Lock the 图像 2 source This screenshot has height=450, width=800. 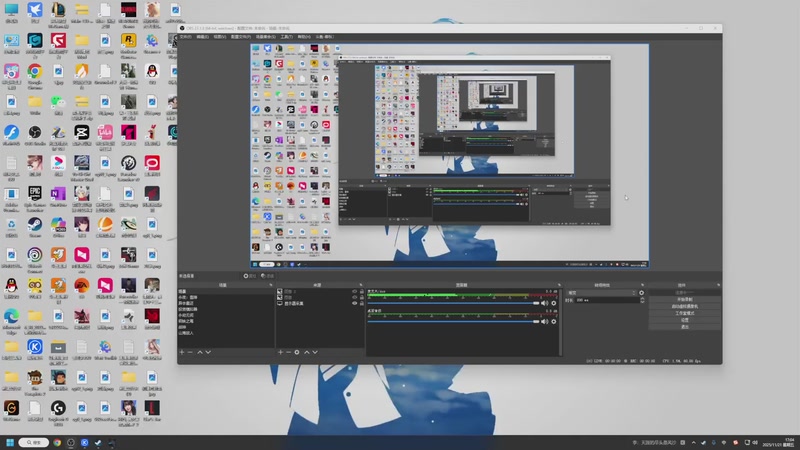click(362, 291)
